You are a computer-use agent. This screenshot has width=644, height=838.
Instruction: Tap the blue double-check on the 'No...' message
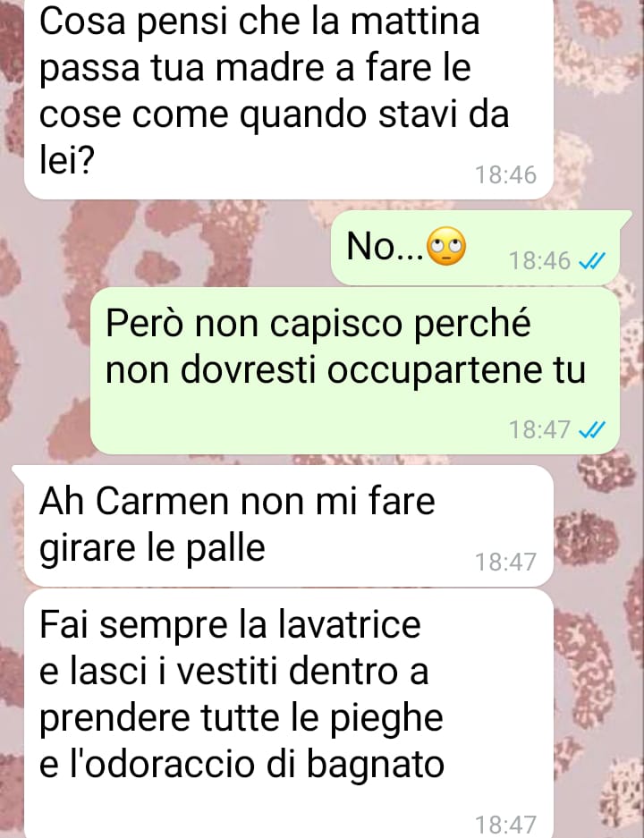[x=592, y=261]
